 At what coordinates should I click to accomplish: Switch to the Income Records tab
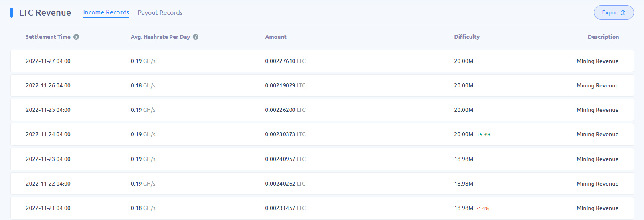(x=106, y=12)
